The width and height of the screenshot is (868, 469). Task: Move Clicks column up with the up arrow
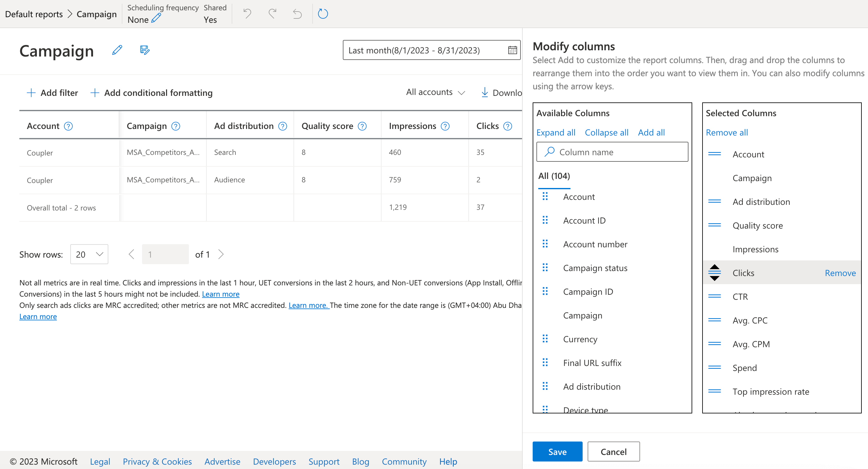pos(714,267)
